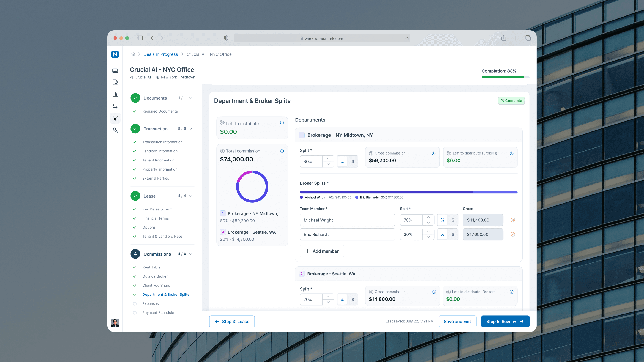Open Payment Schedule step
The image size is (644, 362).
click(x=158, y=312)
